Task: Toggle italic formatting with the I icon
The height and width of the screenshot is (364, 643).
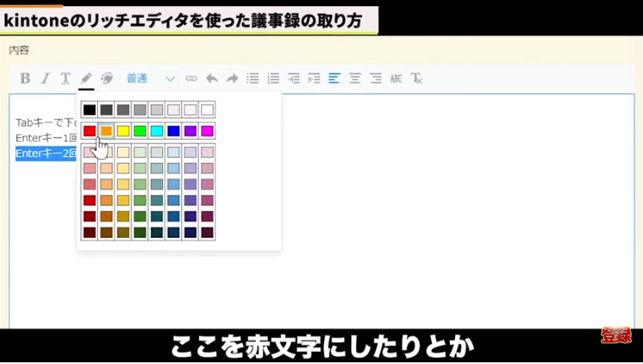Action: [45, 78]
